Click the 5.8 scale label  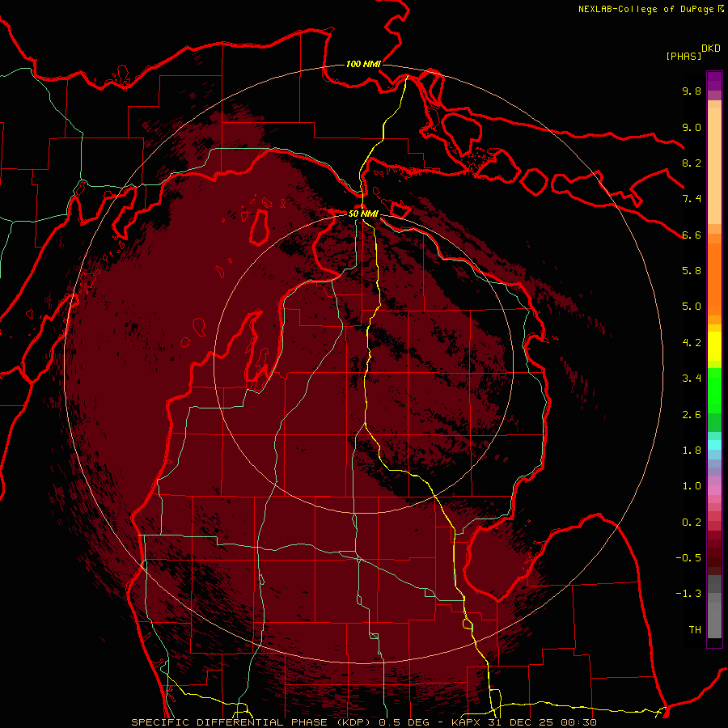(692, 271)
